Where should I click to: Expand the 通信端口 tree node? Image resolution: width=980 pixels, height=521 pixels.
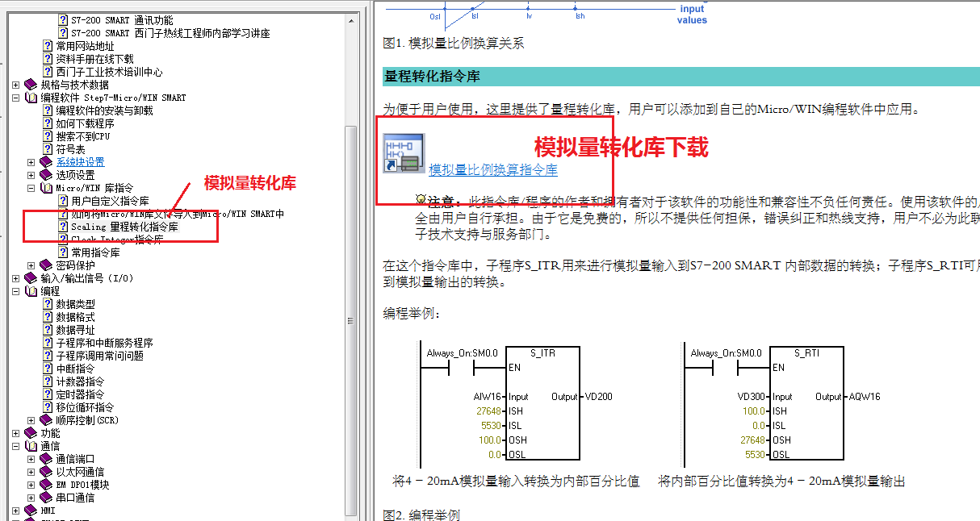tap(31, 459)
